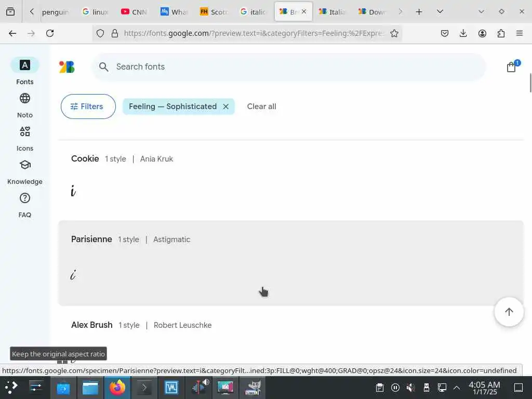Open GIMP from the taskbar

pos(253,388)
